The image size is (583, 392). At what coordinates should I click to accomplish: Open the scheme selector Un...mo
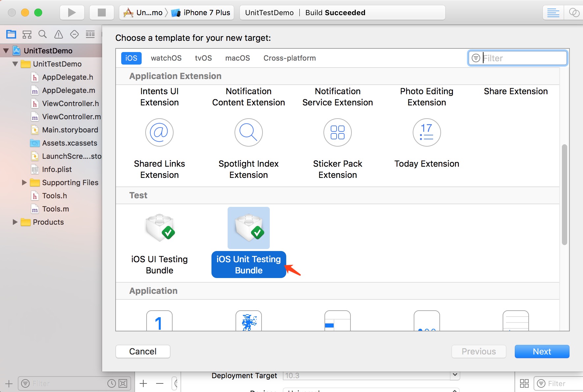pyautogui.click(x=143, y=13)
